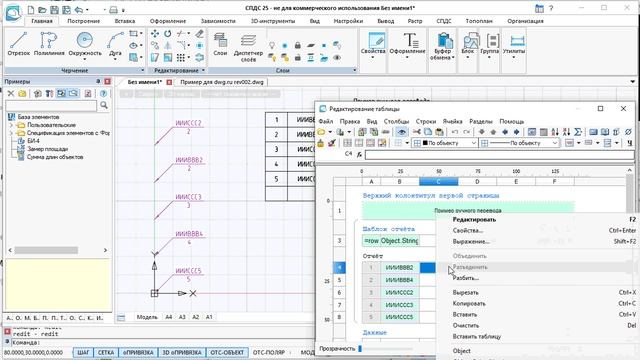Click the fx formula icon beside C4
Screen dimensions: 640x360
[359, 154]
